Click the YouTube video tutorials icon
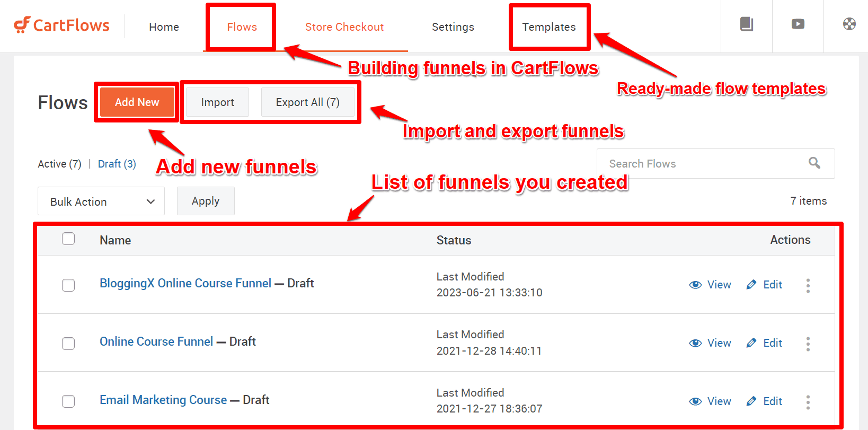This screenshot has height=430, width=868. pos(798,24)
